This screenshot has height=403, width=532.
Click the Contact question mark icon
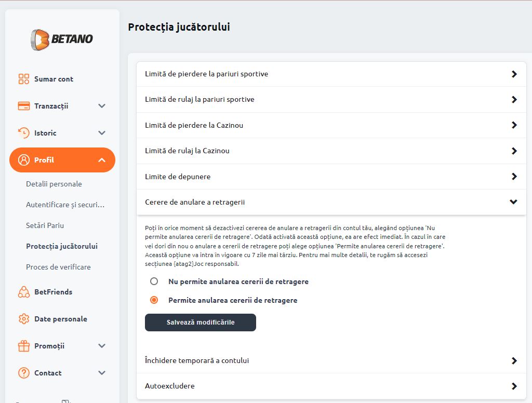click(24, 373)
